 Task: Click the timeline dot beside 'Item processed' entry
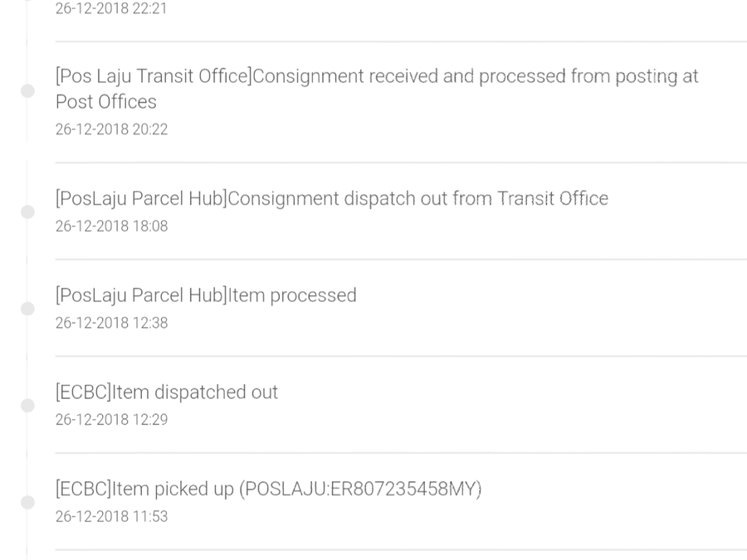(27, 309)
